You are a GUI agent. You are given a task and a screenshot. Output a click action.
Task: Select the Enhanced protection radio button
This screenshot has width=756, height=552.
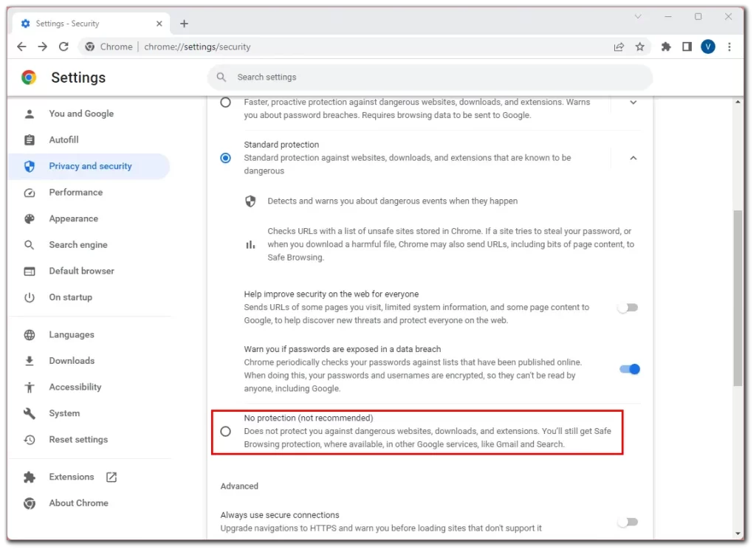tap(225, 103)
